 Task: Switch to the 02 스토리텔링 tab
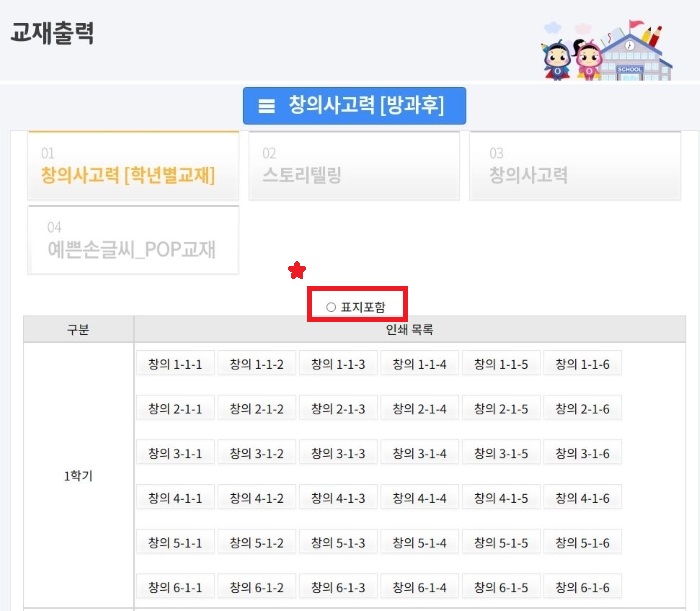pos(354,166)
